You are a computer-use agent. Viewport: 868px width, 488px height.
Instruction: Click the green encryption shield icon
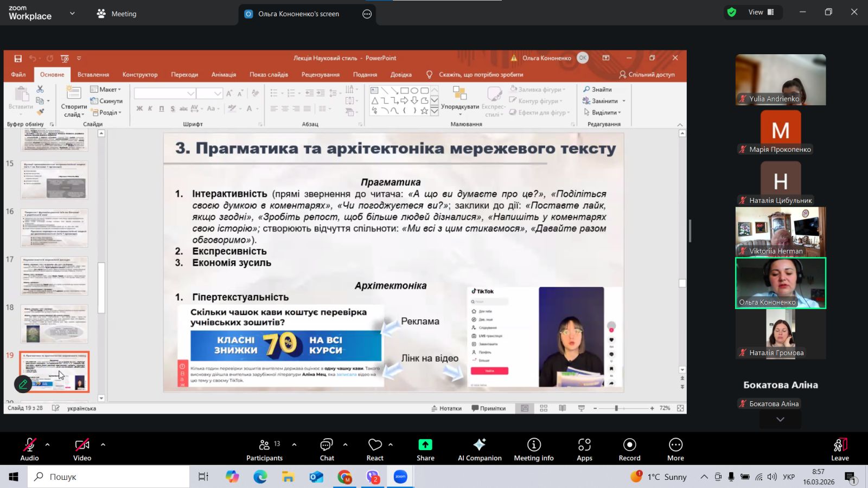click(732, 12)
